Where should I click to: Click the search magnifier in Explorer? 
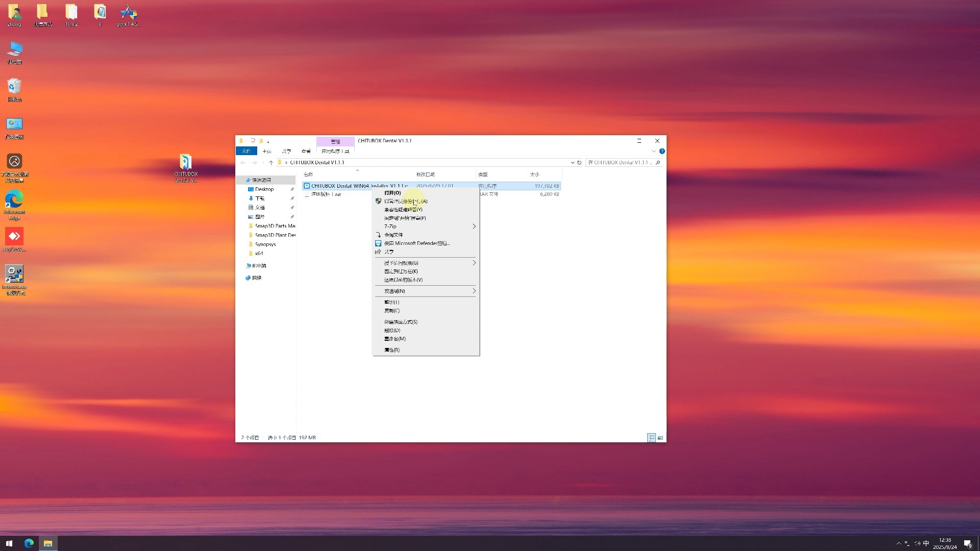(658, 163)
